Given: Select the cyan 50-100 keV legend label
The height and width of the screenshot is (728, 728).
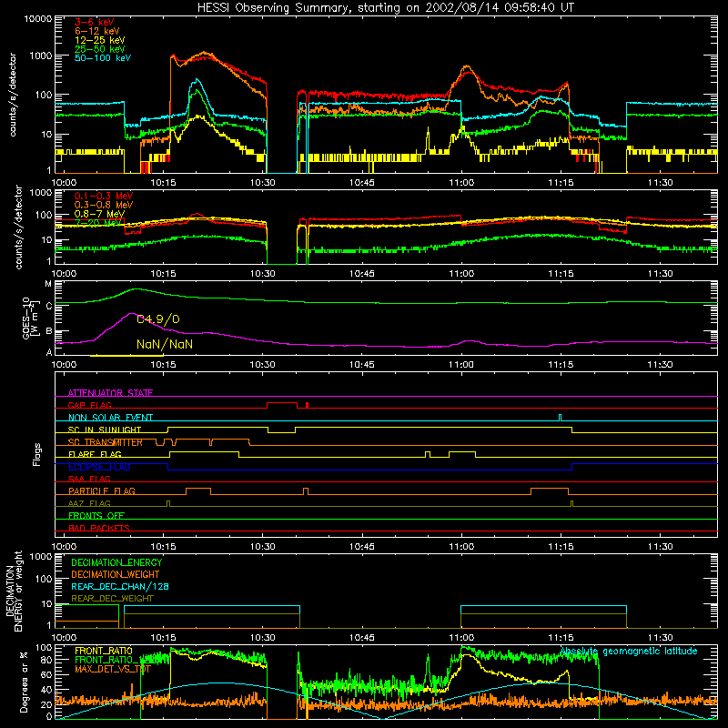Looking at the screenshot, I should click(103, 58).
